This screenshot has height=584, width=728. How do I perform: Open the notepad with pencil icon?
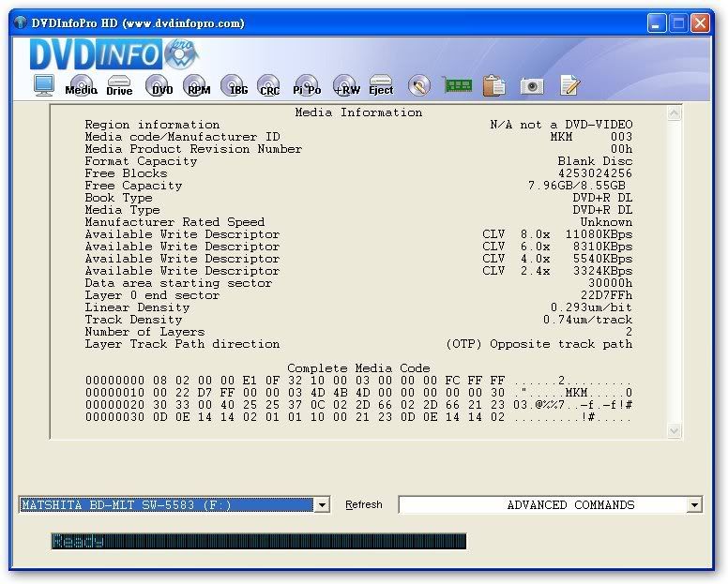(x=569, y=85)
